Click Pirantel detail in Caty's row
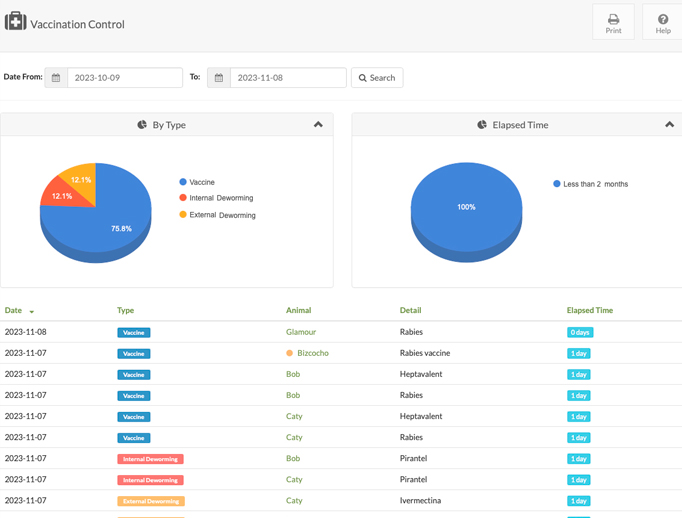This screenshot has width=682, height=518. (x=413, y=479)
